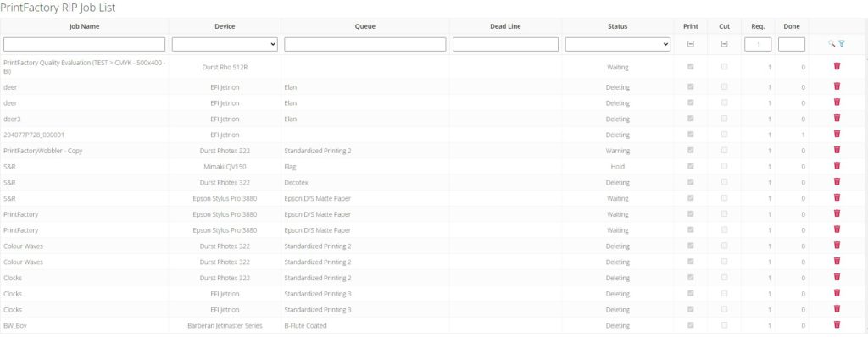Screen dimensions: 868x337
Task: Open the Status filter dropdown
Action: [618, 44]
